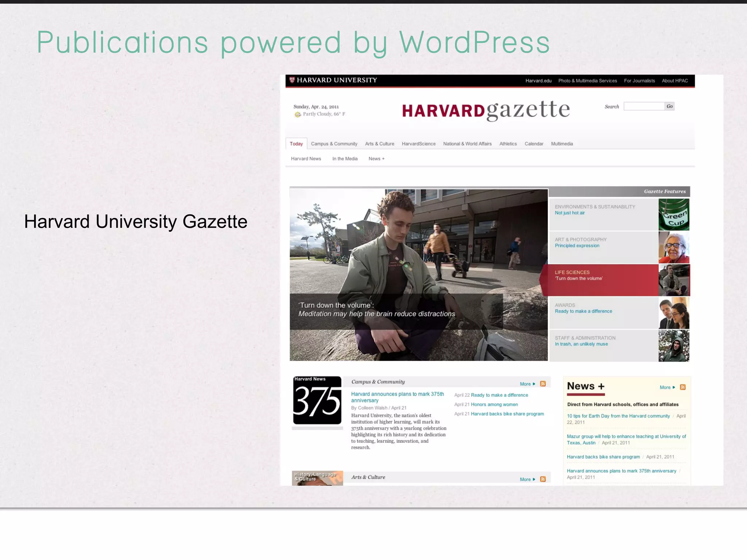This screenshot has width=747, height=560.
Task: Click the Arts & Culture section heading
Action: (x=368, y=477)
